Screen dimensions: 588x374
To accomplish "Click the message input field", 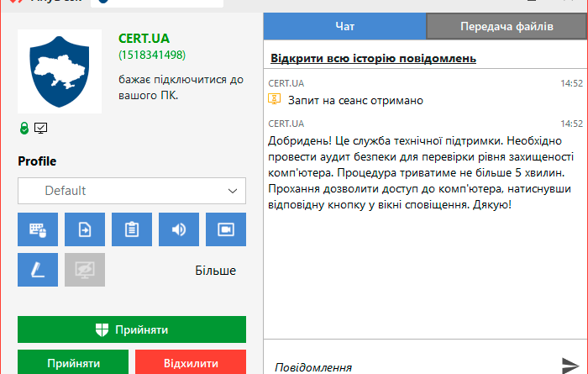I will pos(411,366).
